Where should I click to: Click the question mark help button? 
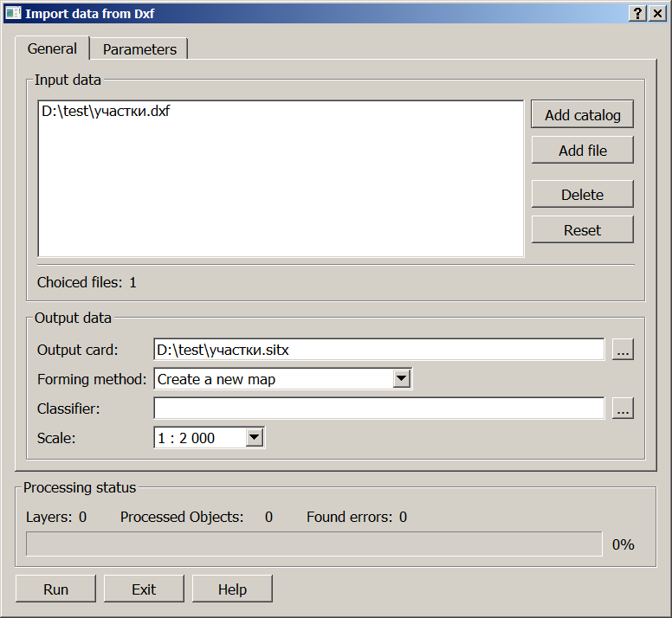(x=638, y=13)
